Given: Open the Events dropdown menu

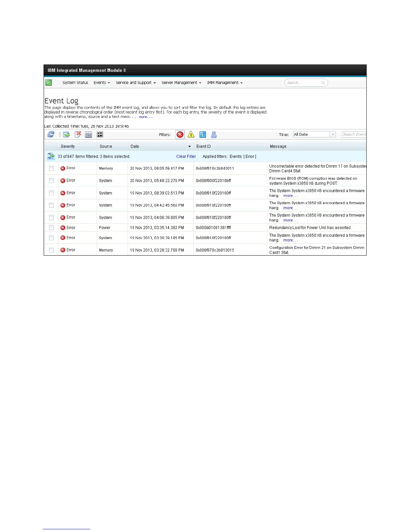Looking at the screenshot, I should click(102, 83).
